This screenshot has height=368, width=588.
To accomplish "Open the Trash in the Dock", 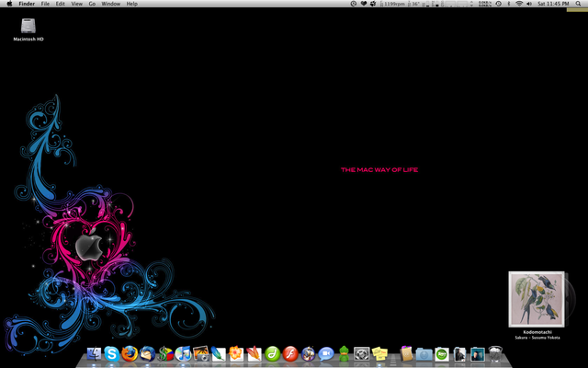I will click(495, 353).
